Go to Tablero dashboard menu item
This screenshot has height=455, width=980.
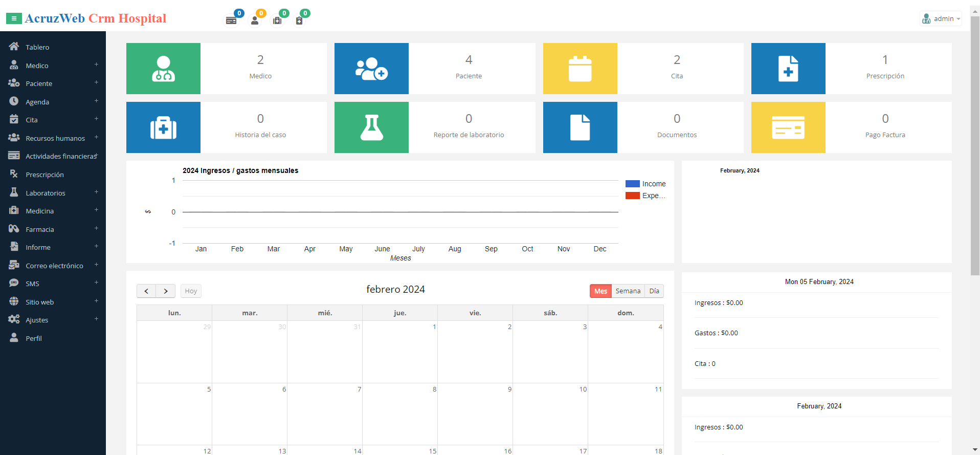tap(53, 47)
